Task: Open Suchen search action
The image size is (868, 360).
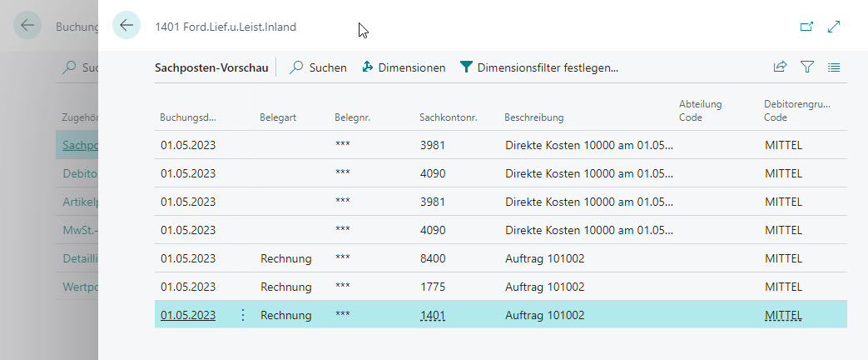Action: pos(318,67)
